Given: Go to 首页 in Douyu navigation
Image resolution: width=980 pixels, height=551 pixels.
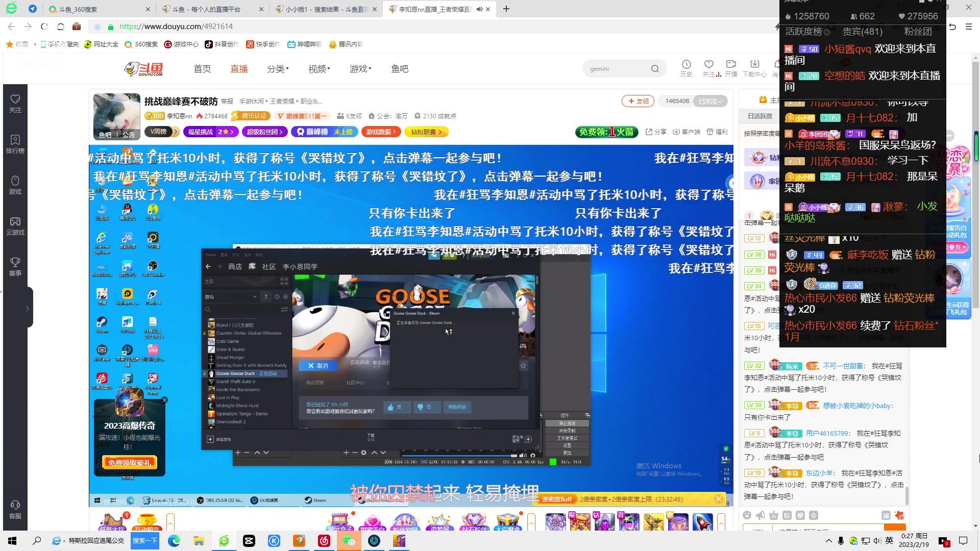Looking at the screenshot, I should pos(202,69).
